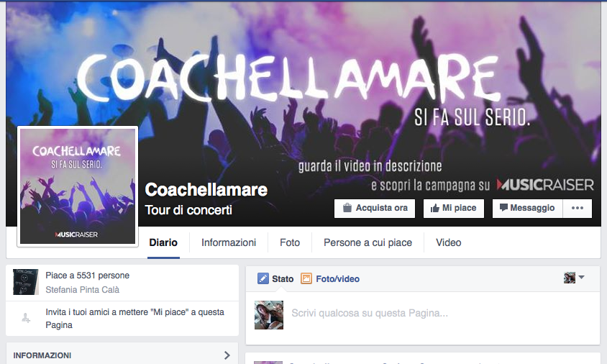Viewport: 607px width, 364px height.
Task: Click the Foto/video link in composer
Action: click(337, 279)
